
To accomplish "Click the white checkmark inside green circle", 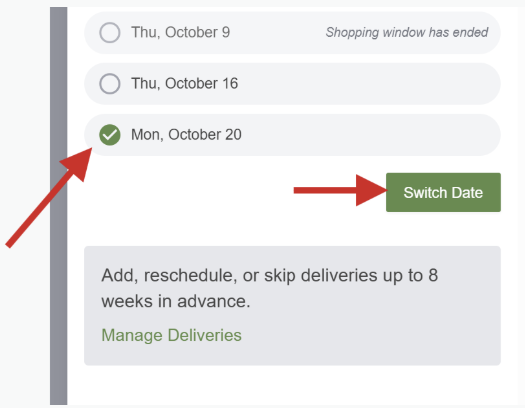I will tap(110, 135).
